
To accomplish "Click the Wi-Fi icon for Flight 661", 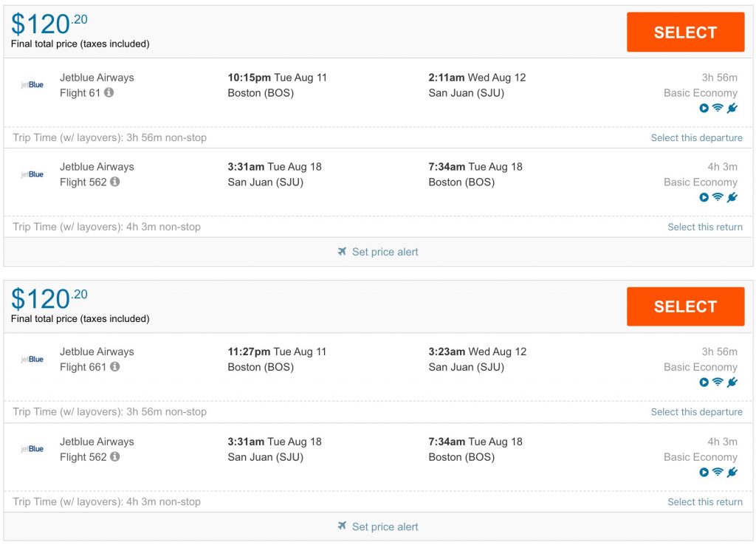I will point(718,383).
